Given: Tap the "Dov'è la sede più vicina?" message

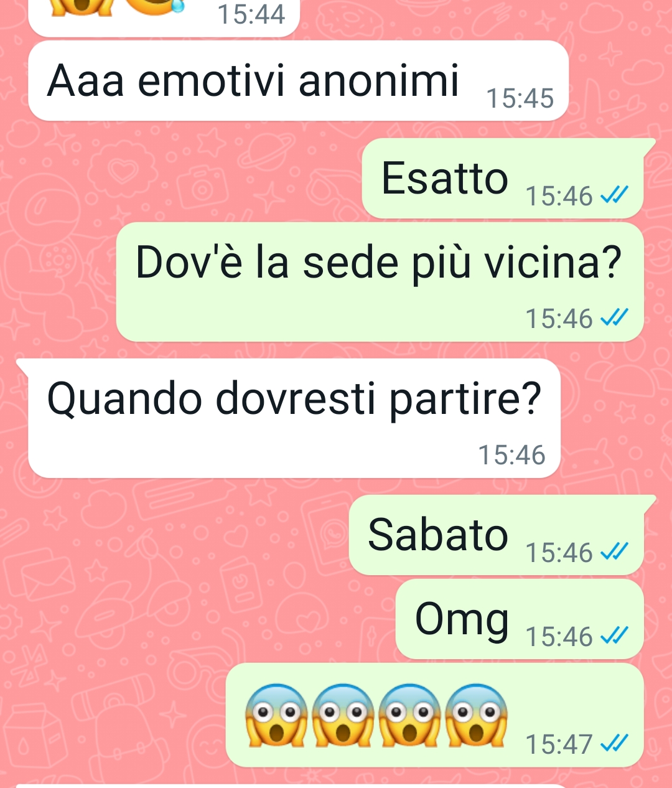Looking at the screenshot, I should coord(380,282).
